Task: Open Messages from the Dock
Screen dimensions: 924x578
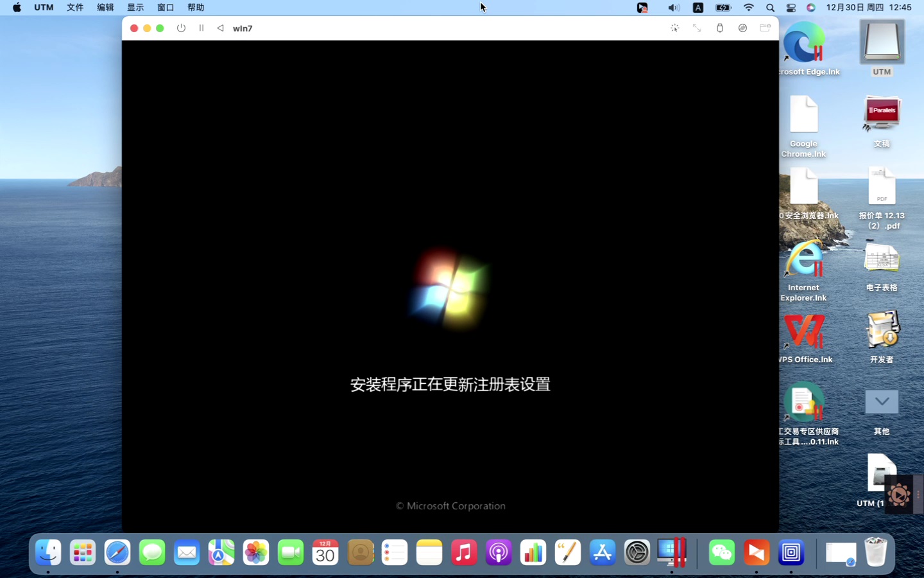Action: [152, 552]
